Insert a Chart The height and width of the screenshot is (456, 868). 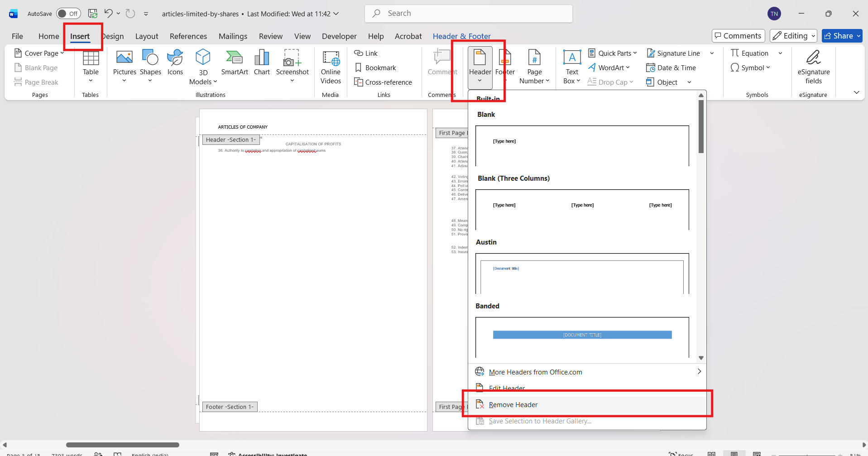(262, 62)
